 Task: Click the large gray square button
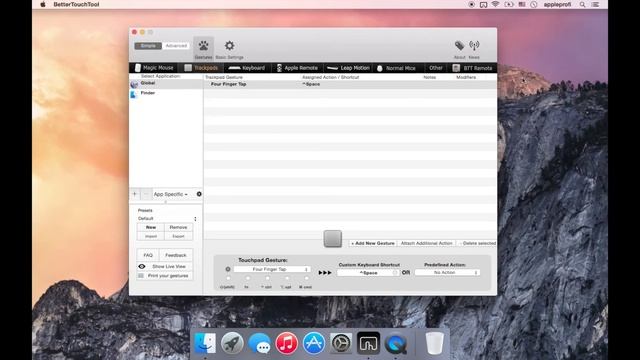click(x=333, y=239)
